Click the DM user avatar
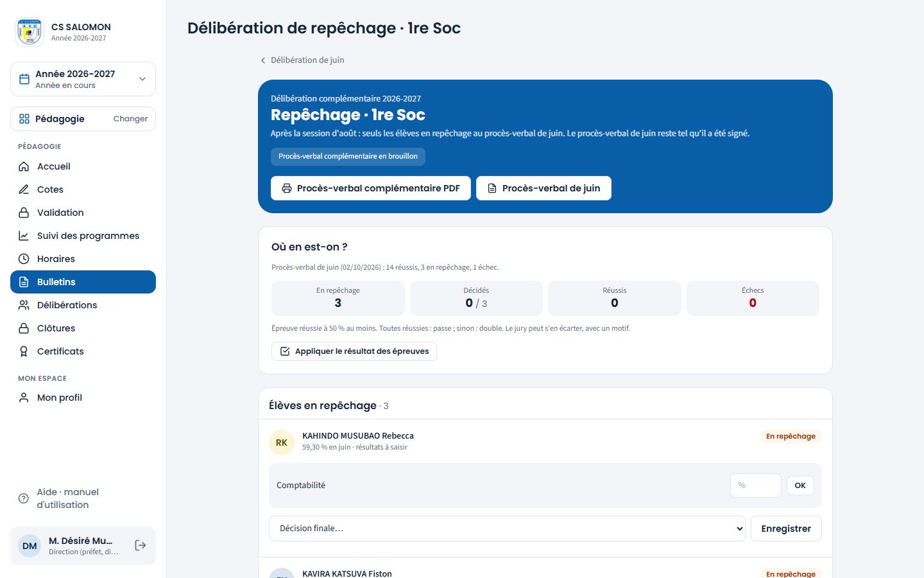The height and width of the screenshot is (578, 924). (x=30, y=546)
